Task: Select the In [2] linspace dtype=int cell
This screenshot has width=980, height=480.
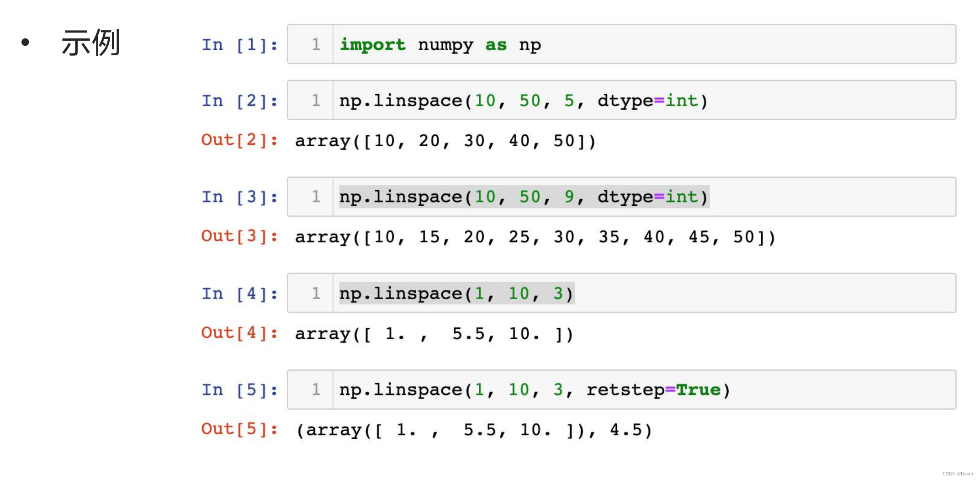Action: 621,100
